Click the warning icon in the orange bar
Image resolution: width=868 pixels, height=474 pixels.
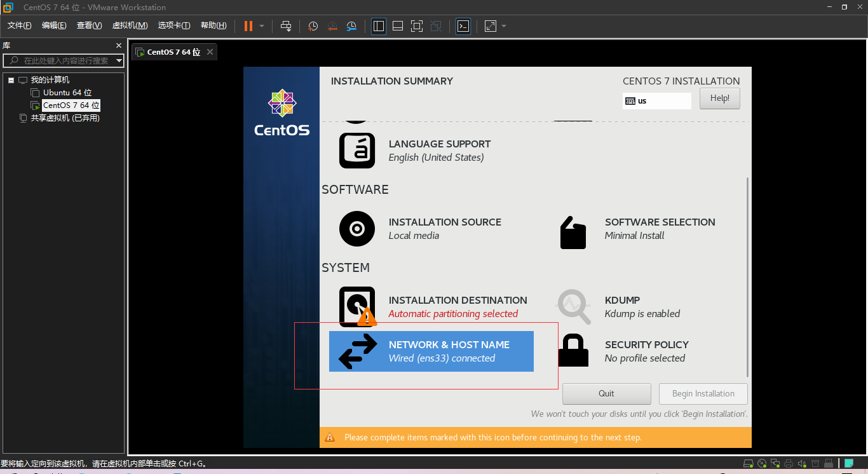330,437
